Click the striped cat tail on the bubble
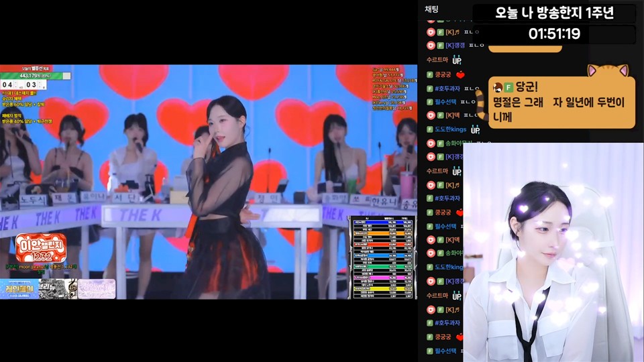Image resolution: width=644 pixels, height=362 pixels. point(482,106)
